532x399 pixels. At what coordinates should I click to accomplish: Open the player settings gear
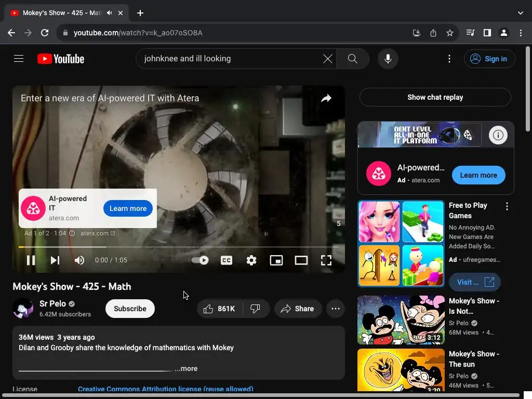251,260
